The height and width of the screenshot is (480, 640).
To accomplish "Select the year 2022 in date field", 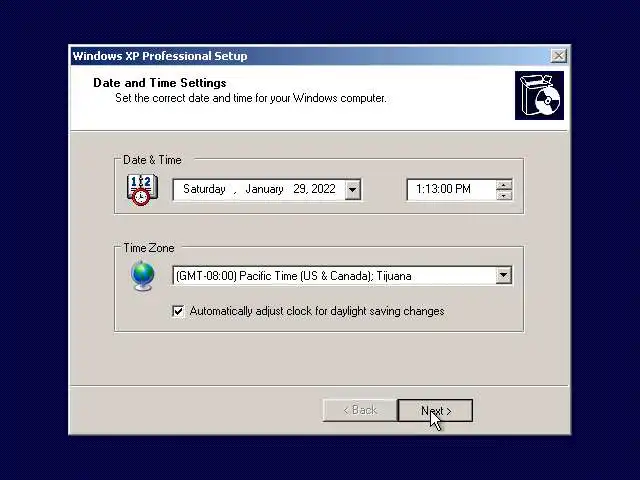I will [x=323, y=189].
